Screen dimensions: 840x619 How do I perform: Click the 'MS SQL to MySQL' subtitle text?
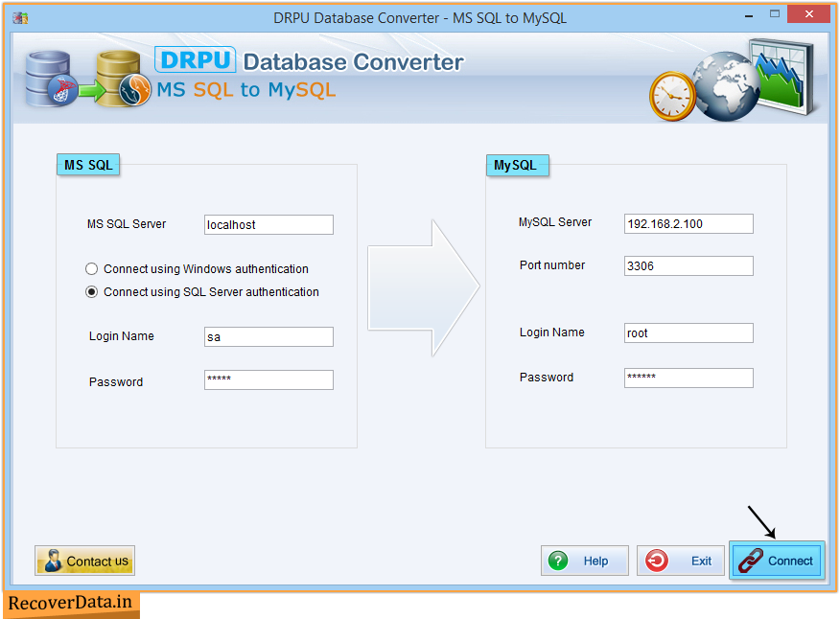coord(245,90)
